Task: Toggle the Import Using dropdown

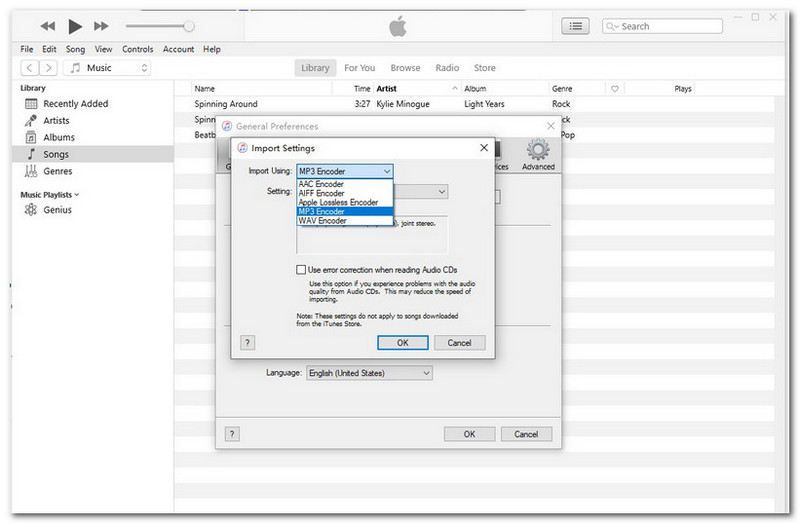Action: point(345,171)
